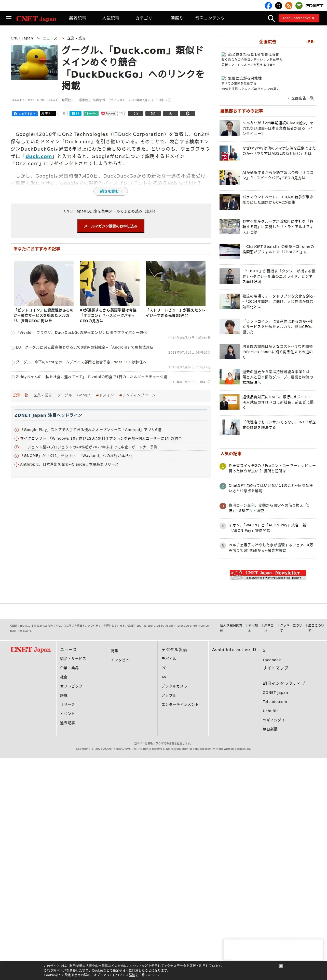Open footer ZDNET Japan link

tap(275, 693)
